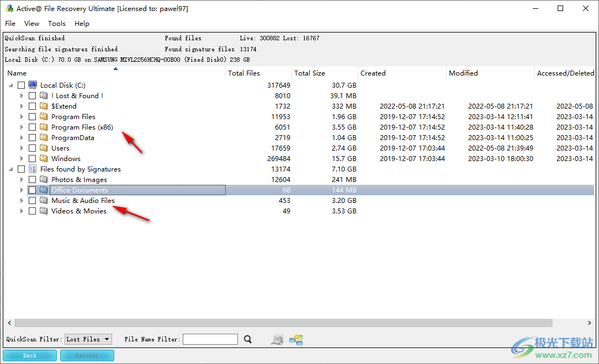599x364 pixels.
Task: Check the Photos & Images checkbox
Action: (33, 179)
